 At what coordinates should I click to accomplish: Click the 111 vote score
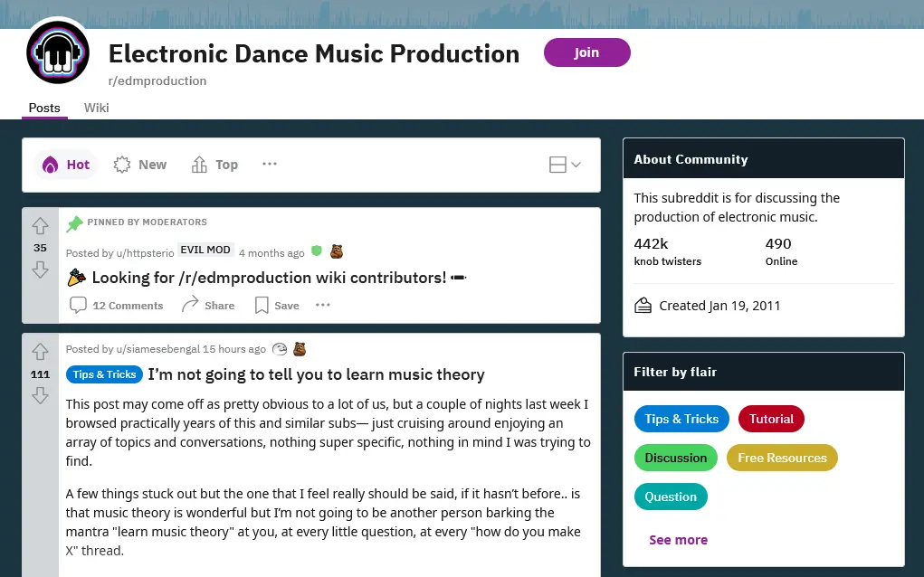[40, 374]
